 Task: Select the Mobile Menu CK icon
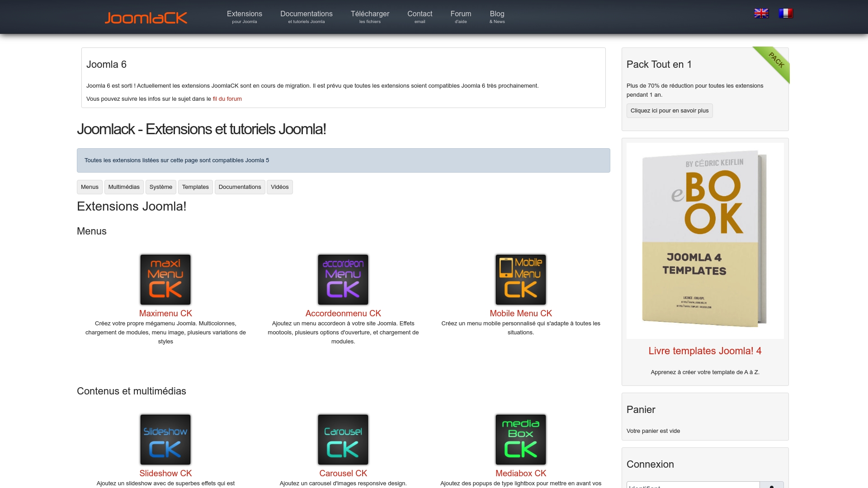click(520, 279)
